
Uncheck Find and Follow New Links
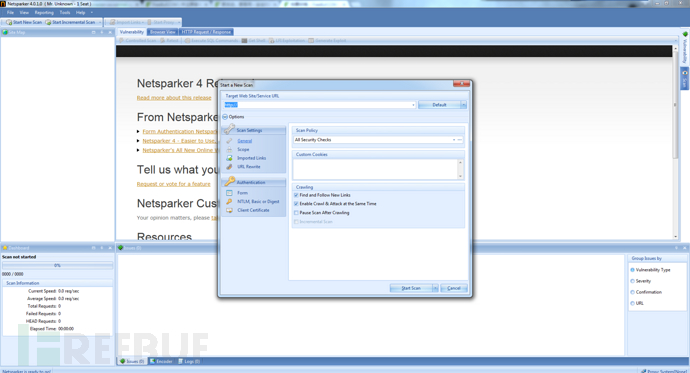pyautogui.click(x=296, y=195)
